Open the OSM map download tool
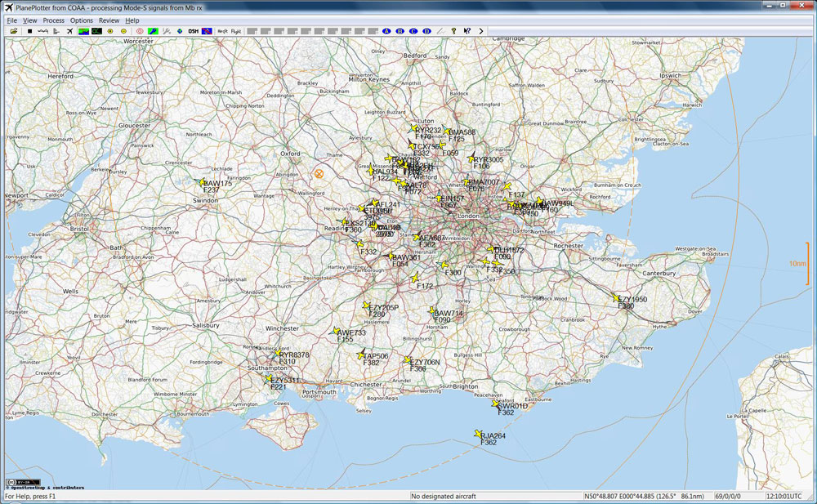Viewport: 817px width, 504px height. click(x=193, y=31)
